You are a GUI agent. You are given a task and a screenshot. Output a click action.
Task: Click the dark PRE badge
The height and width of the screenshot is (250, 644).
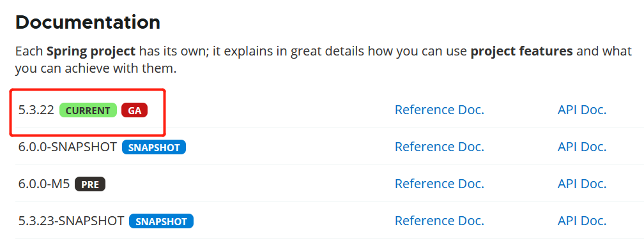pyautogui.click(x=90, y=184)
